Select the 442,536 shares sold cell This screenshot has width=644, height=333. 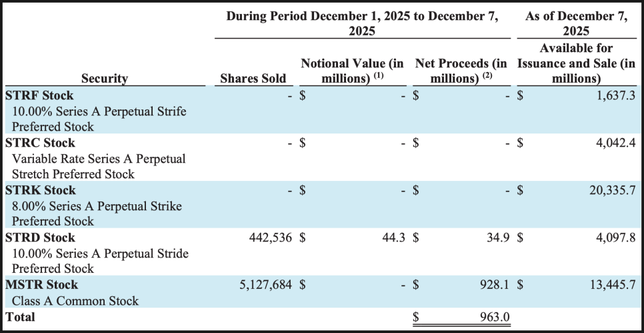pos(267,238)
